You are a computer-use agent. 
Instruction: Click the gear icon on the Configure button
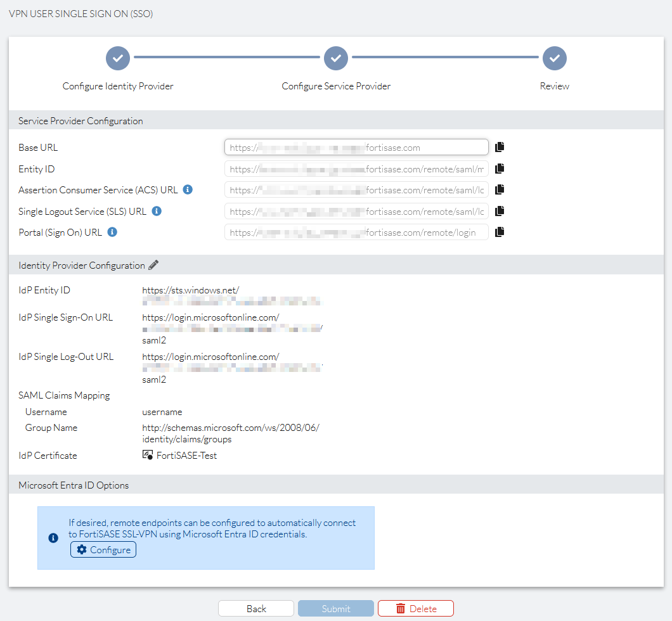pos(83,549)
